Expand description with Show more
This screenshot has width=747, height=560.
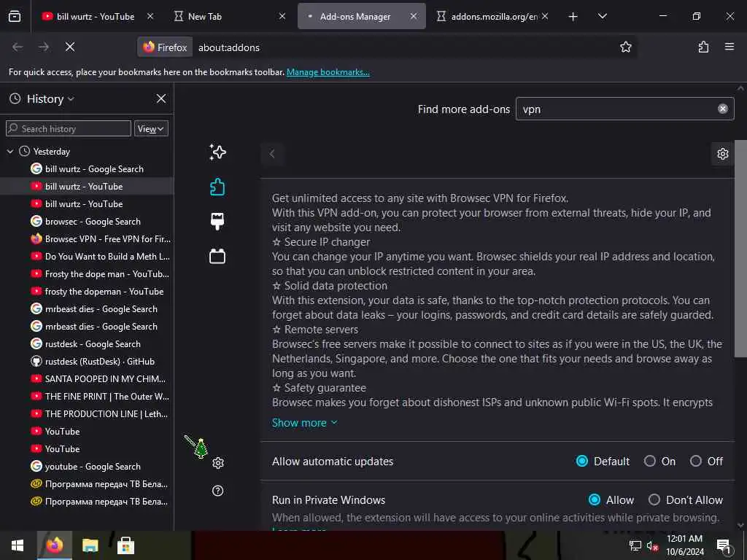pos(304,422)
